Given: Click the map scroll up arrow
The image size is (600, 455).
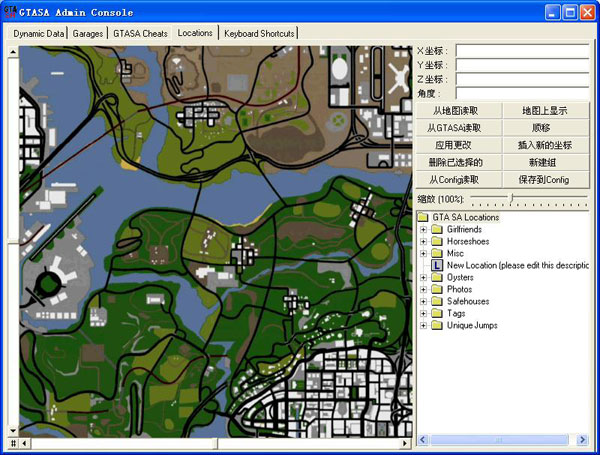Looking at the screenshot, I should (x=13, y=51).
